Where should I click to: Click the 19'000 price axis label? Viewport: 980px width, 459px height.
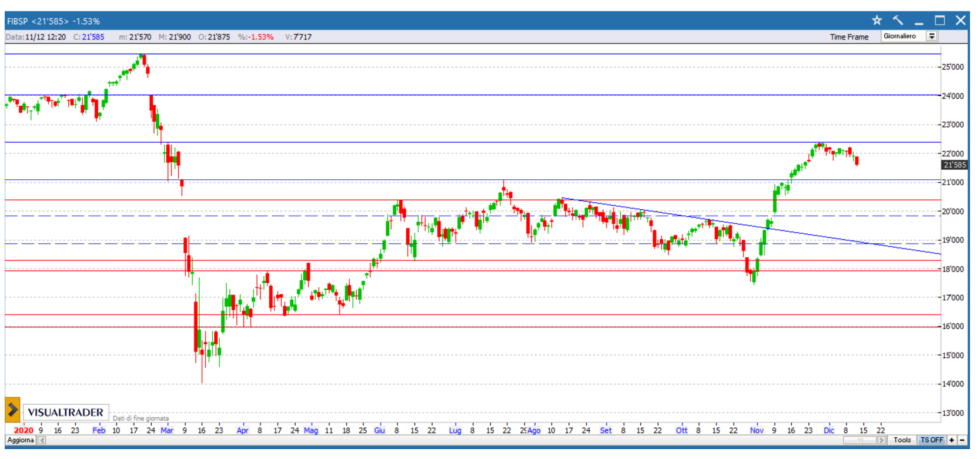click(x=953, y=240)
